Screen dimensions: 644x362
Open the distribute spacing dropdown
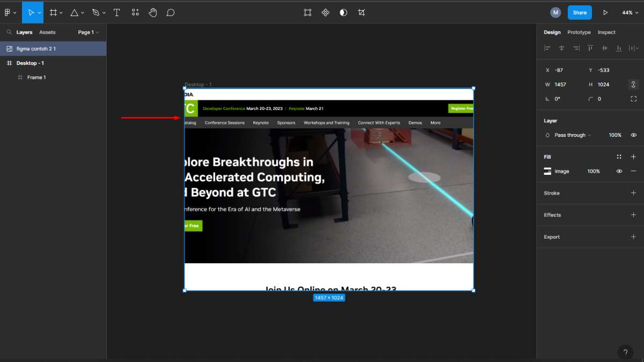coord(633,48)
